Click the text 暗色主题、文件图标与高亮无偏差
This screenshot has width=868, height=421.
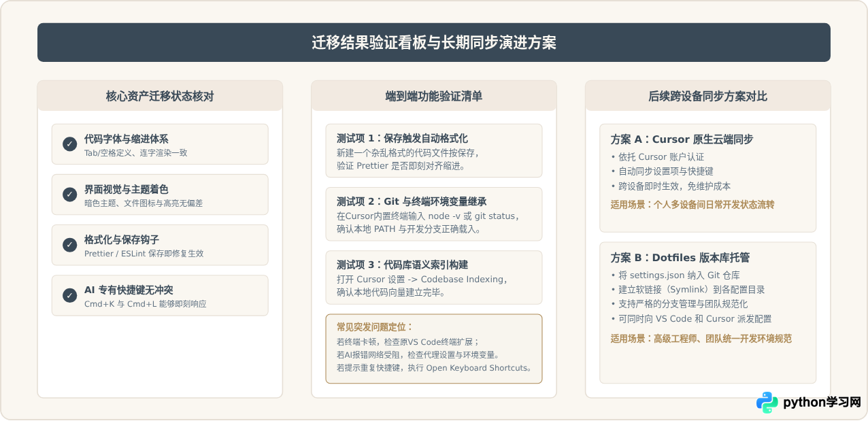point(144,203)
